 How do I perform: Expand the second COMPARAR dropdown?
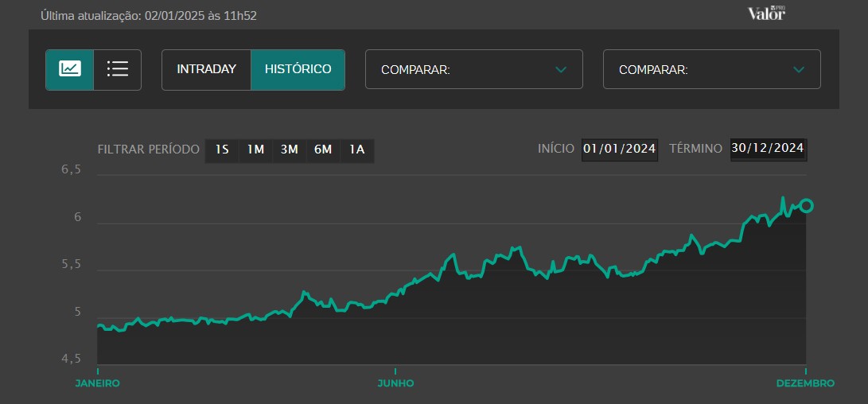(711, 69)
